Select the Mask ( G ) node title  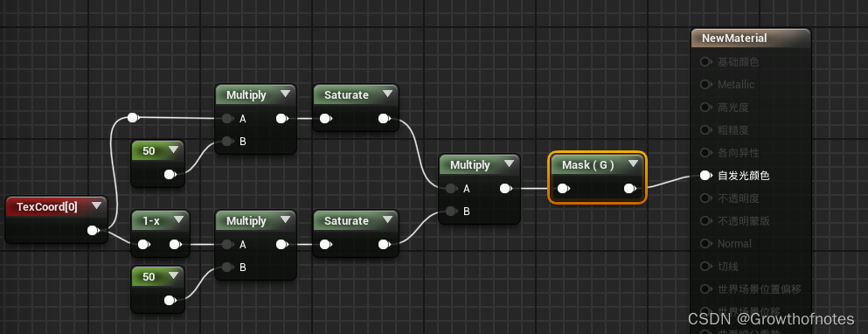[x=588, y=164]
